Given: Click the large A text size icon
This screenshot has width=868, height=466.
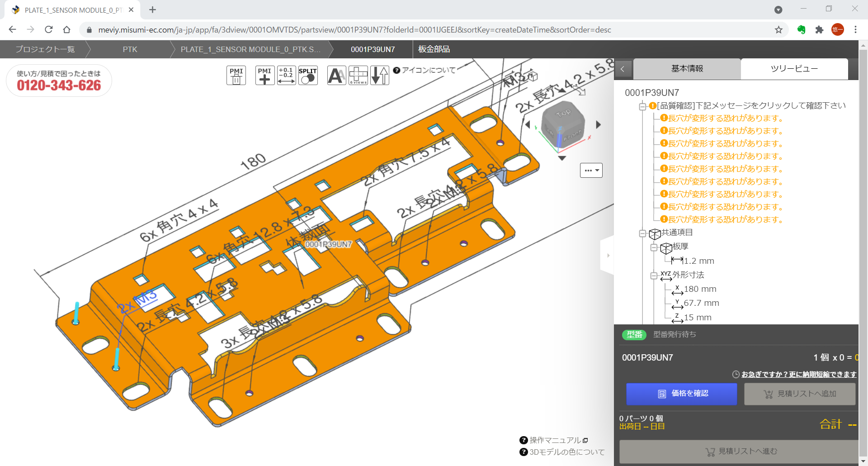Looking at the screenshot, I should [336, 76].
